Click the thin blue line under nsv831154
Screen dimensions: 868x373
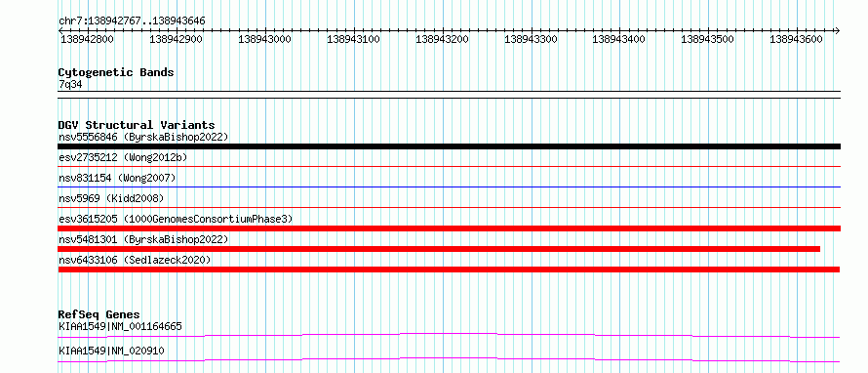pos(449,186)
